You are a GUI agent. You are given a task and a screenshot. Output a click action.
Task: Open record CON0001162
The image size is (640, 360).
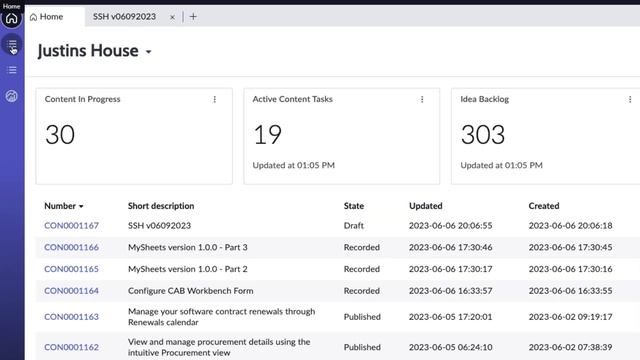(x=71, y=347)
